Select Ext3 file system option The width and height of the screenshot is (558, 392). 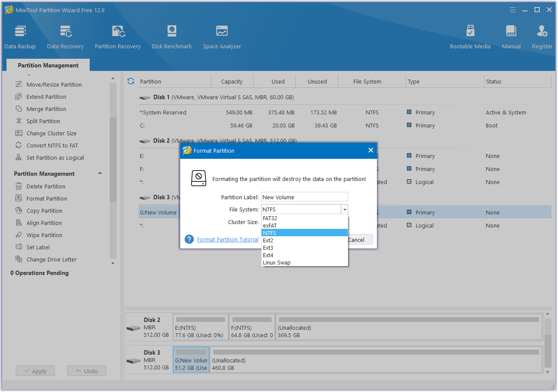[305, 248]
